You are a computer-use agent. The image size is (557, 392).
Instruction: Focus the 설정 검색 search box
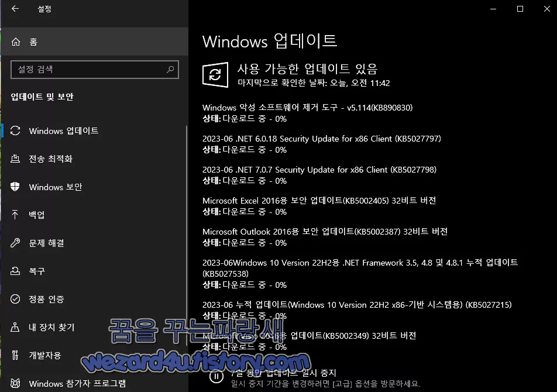[95, 69]
